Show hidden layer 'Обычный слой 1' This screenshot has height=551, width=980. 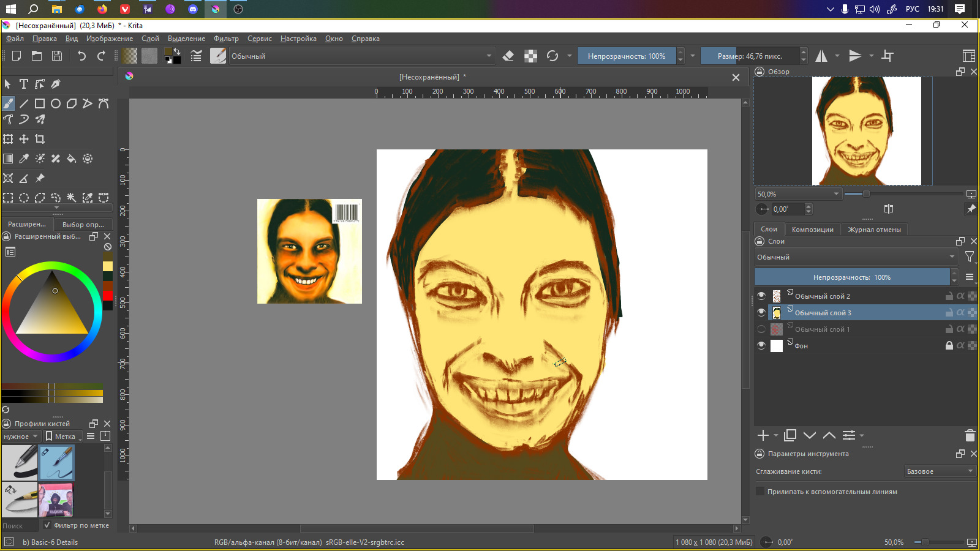(761, 329)
